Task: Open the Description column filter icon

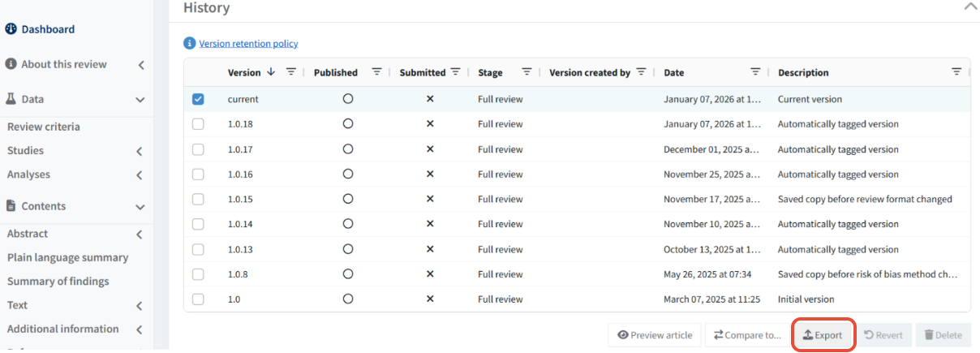Action: point(956,72)
